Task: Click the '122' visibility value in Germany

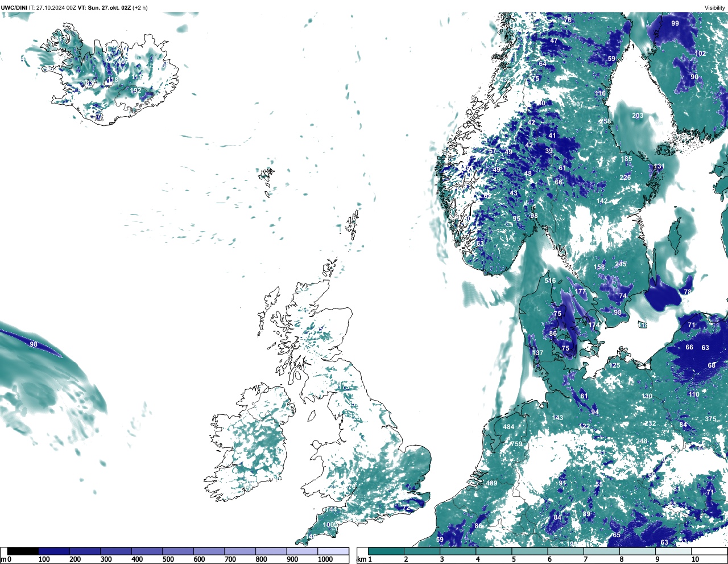Action: click(585, 426)
